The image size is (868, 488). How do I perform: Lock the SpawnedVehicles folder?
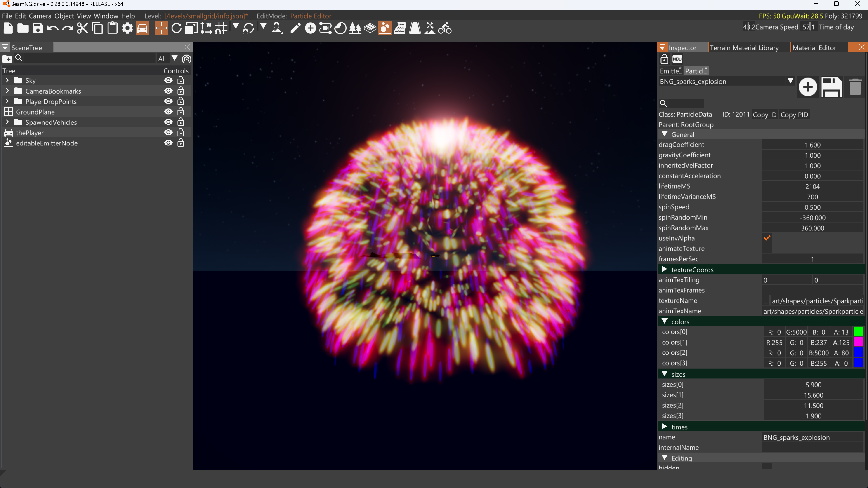(x=181, y=122)
